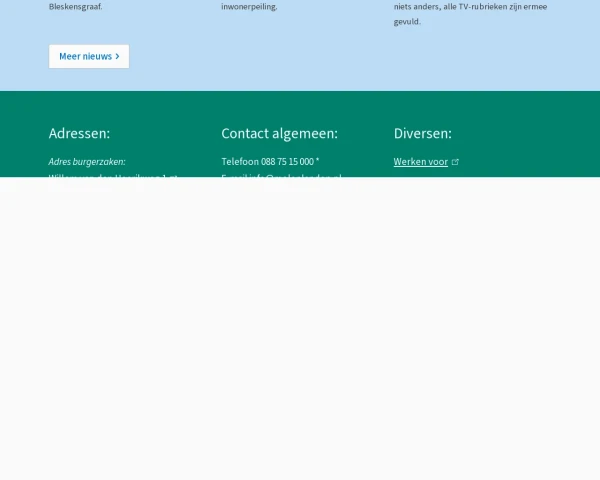Open the Werken voor link
600x480 pixels.
pos(420,161)
